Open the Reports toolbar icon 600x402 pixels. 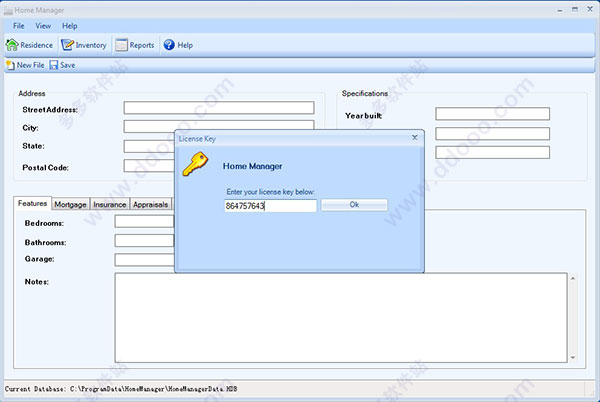121,45
